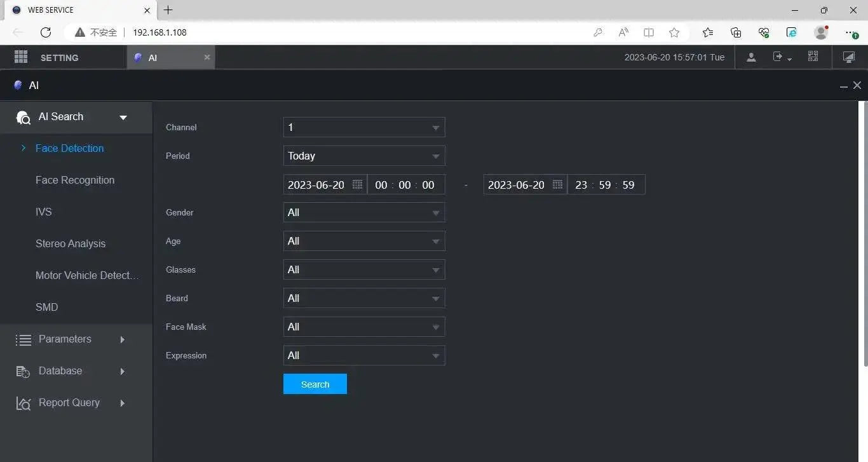Click the logout icon in top bar
Image resolution: width=868 pixels, height=462 pixels.
[x=778, y=57]
